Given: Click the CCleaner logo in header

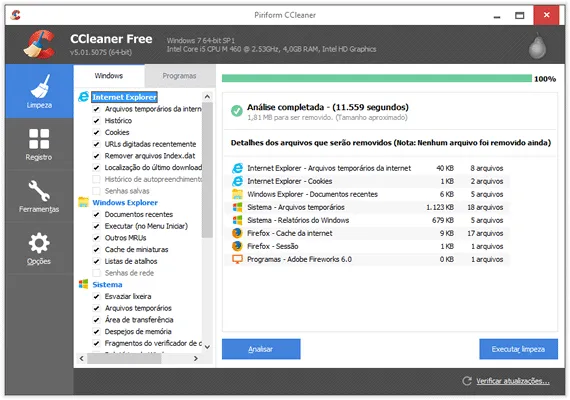Looking at the screenshot, I should click(40, 44).
